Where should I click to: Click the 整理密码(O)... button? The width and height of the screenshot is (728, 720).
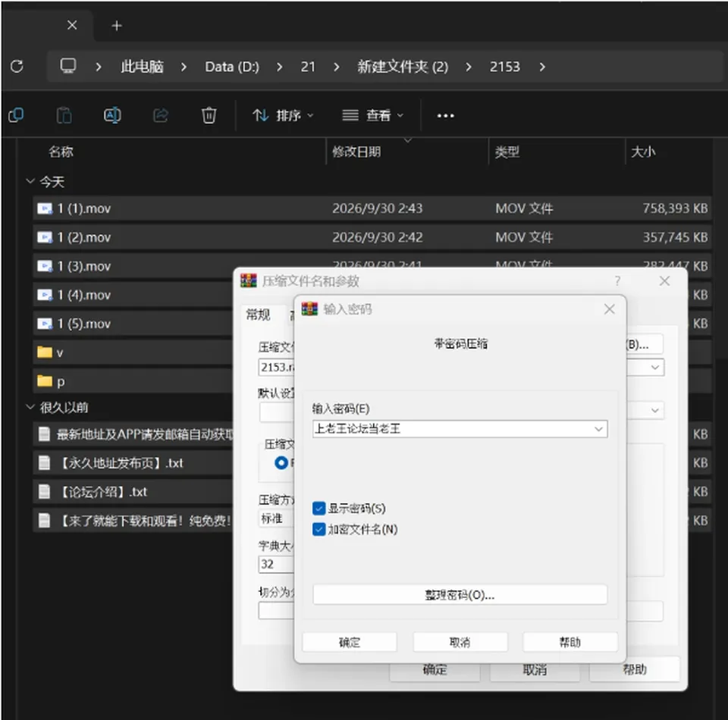click(460, 595)
